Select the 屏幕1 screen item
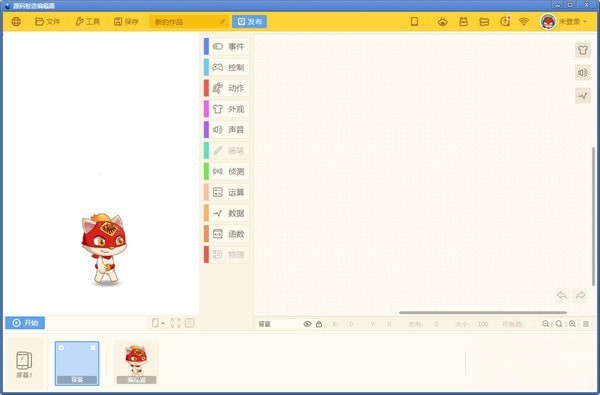The image size is (600, 395). (24, 364)
